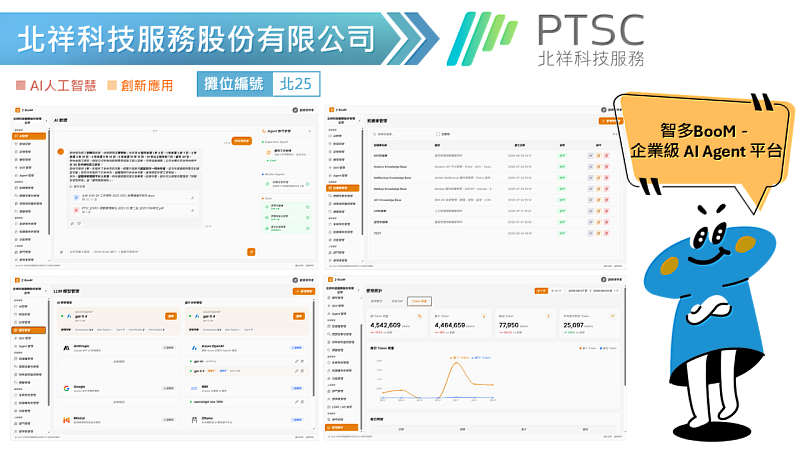800x450 pixels.
Task: Click orange add button in knowledge base screenshot
Action: click(x=611, y=121)
